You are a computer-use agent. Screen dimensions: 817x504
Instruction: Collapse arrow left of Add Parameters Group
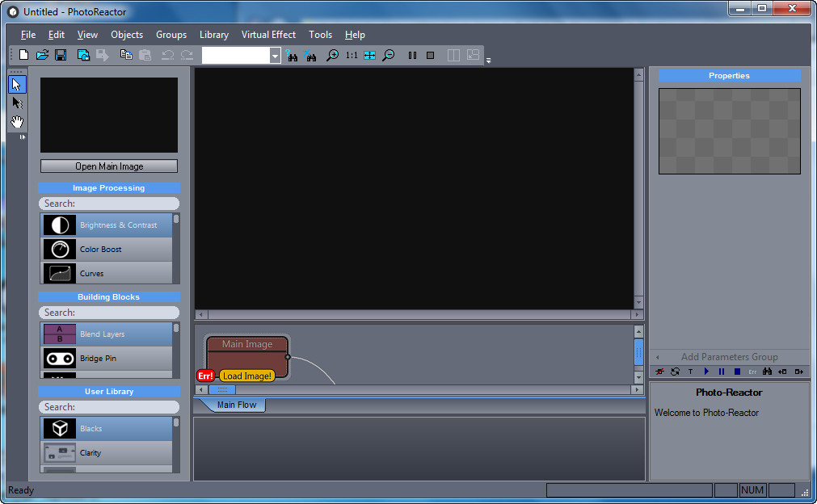click(x=658, y=357)
